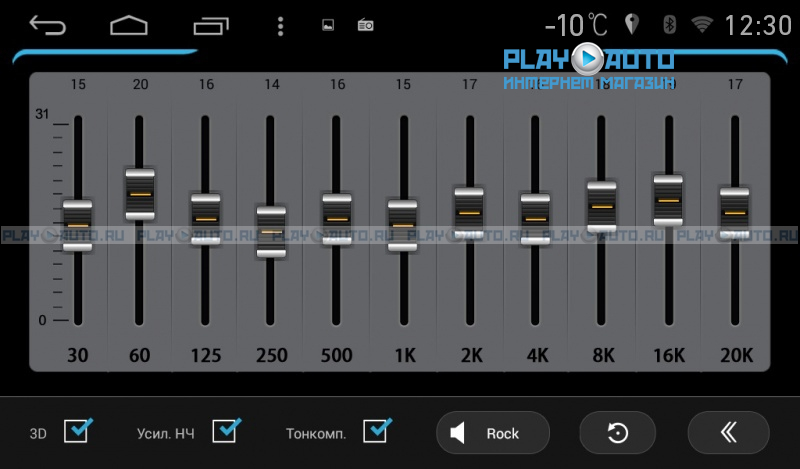The height and width of the screenshot is (469, 800).
Task: Click the 250 Hz band slider handle
Action: [x=270, y=232]
